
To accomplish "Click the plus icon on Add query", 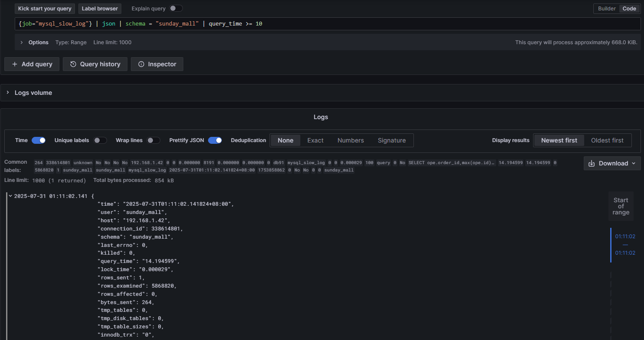I will 15,64.
